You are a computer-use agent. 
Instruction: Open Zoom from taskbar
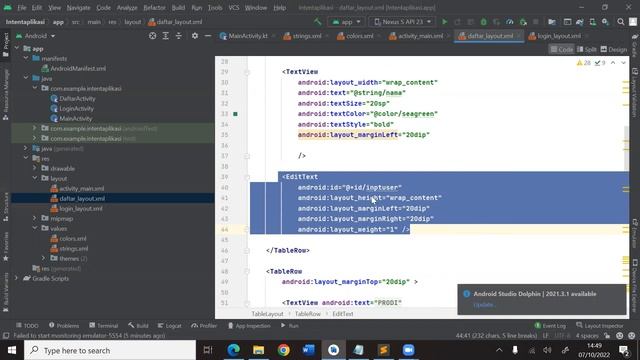pyautogui.click(x=409, y=350)
